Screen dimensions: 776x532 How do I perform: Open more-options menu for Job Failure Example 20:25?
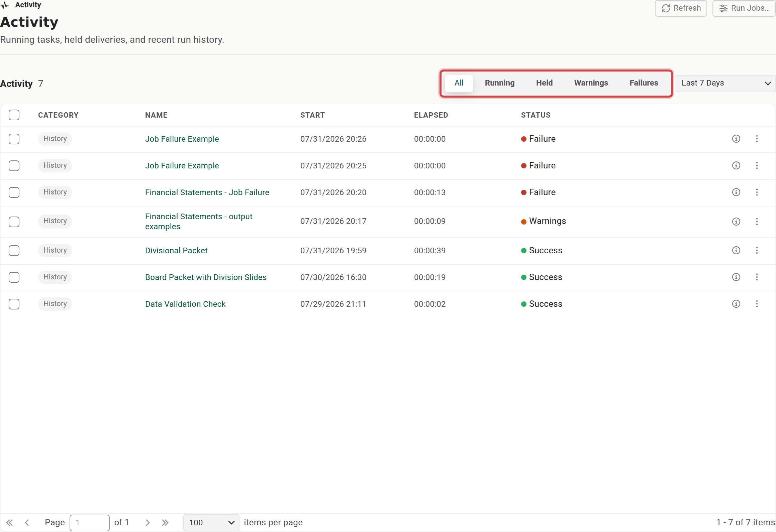click(757, 165)
